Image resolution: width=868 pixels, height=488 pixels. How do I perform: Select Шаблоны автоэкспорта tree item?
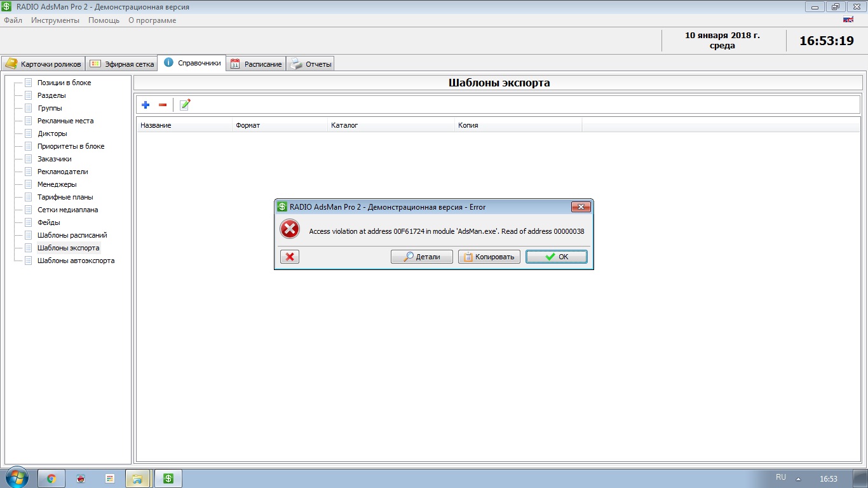[x=76, y=261]
